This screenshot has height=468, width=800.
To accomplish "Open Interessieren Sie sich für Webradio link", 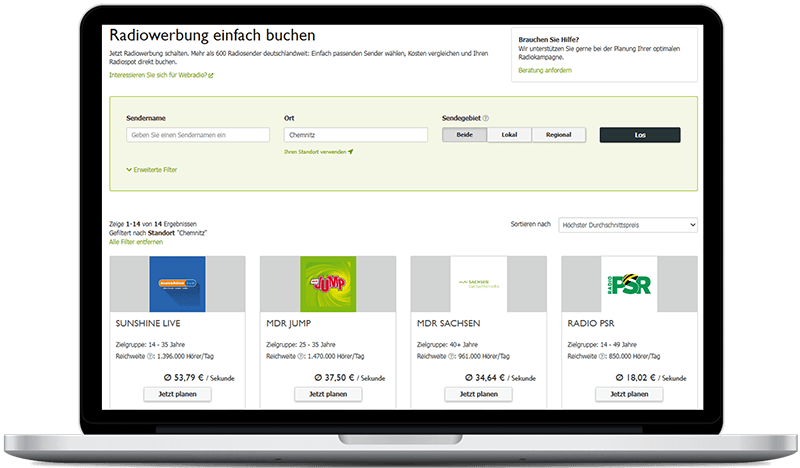I will pos(158,75).
